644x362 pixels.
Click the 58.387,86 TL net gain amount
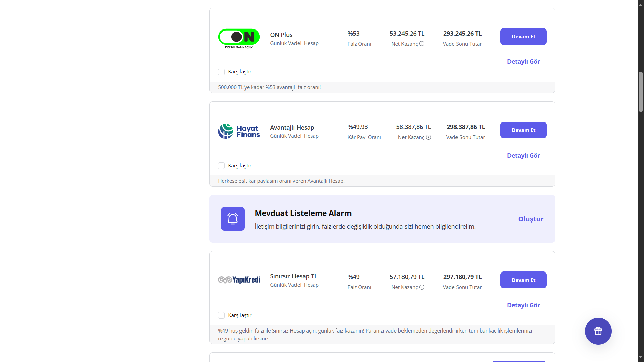click(x=414, y=127)
